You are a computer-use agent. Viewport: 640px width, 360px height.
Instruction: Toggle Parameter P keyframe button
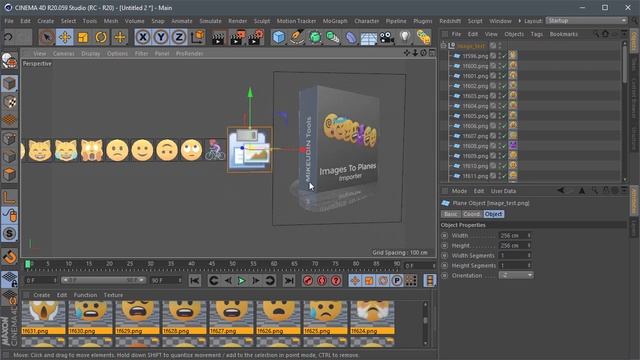click(397, 280)
